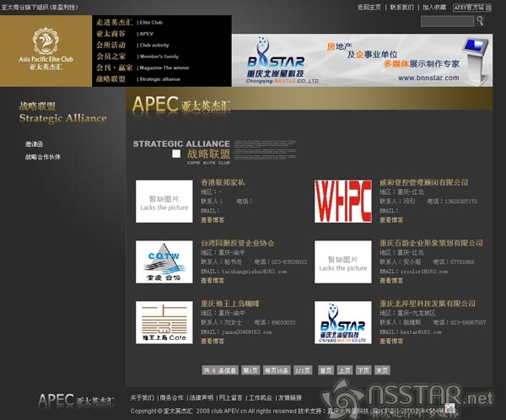Jump to last page with 末页
Image resolution: width=506 pixels, height=420 pixels.
(x=382, y=369)
